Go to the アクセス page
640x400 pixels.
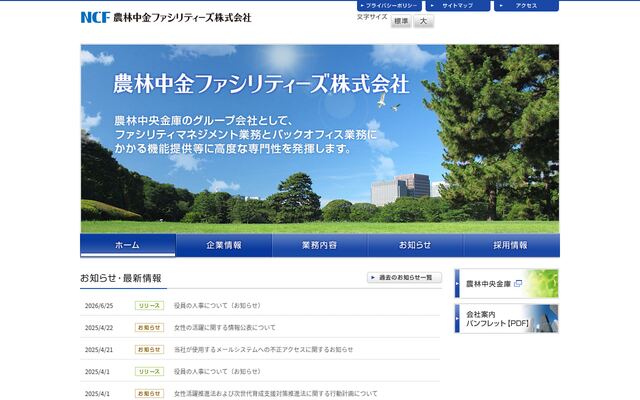click(x=526, y=6)
